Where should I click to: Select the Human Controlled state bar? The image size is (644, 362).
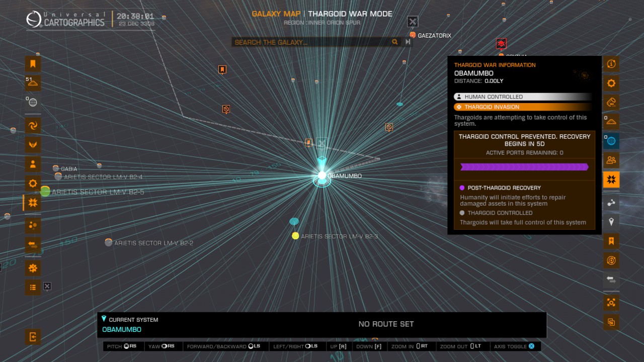(523, 97)
